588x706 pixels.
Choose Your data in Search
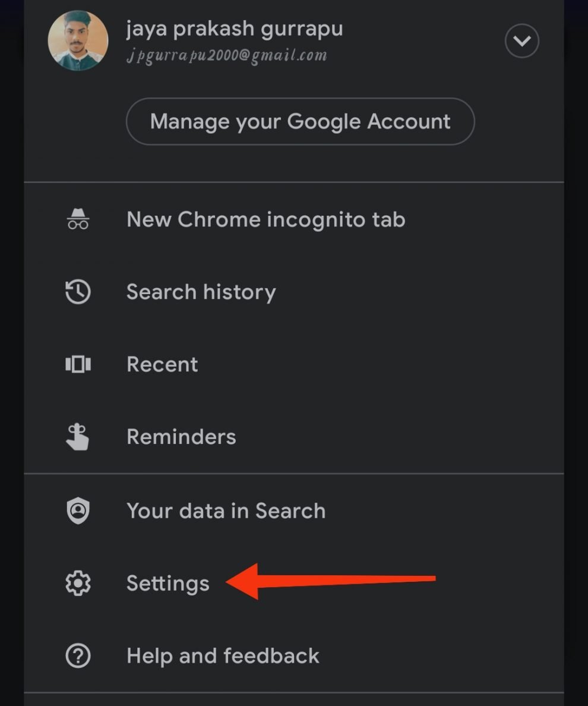click(226, 511)
